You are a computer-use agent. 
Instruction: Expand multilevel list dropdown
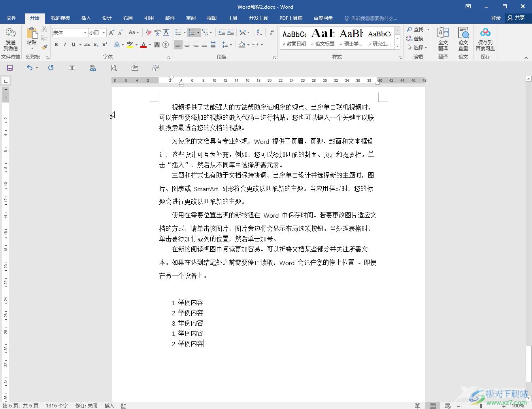[211, 32]
